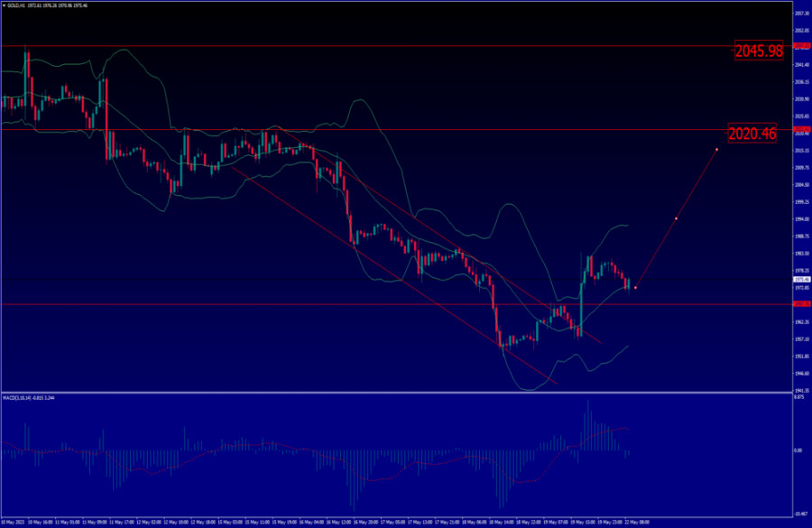Screen dimensions: 812x528
Task: Click 1999.25 on the price axis
Action: point(802,201)
